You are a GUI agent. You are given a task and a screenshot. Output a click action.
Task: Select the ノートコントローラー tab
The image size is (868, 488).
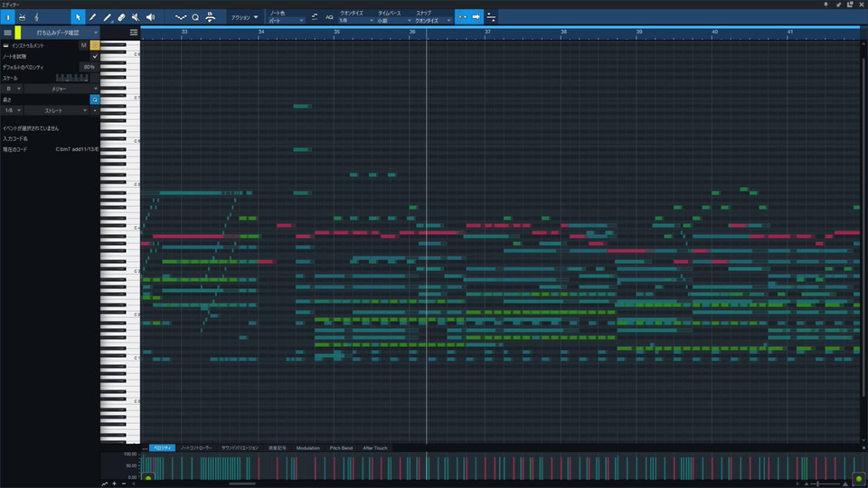tap(196, 447)
